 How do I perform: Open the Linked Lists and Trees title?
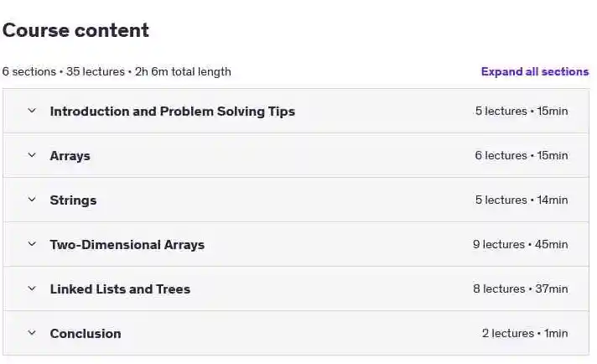(x=120, y=289)
